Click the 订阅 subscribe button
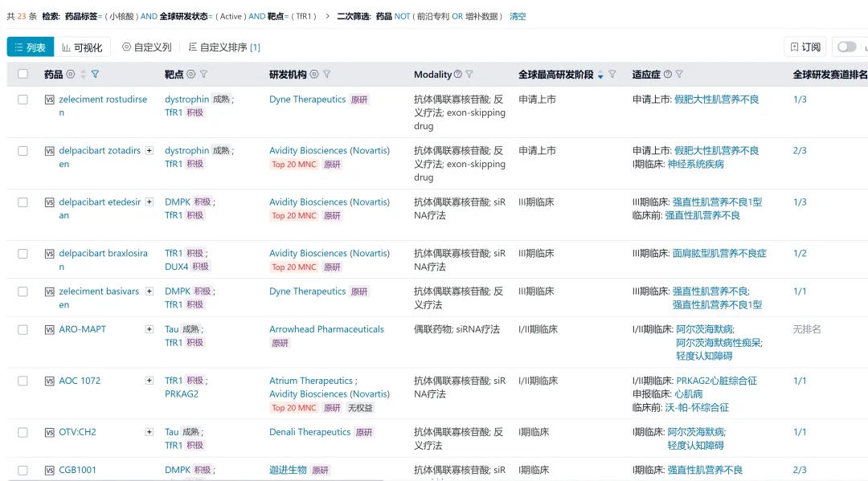868x481 pixels. pyautogui.click(x=805, y=47)
